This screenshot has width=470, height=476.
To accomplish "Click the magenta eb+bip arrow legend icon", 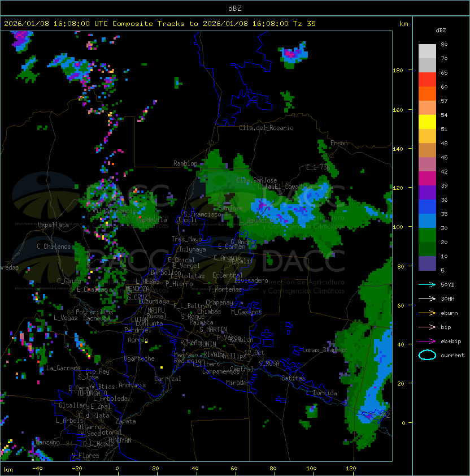I will (427, 341).
